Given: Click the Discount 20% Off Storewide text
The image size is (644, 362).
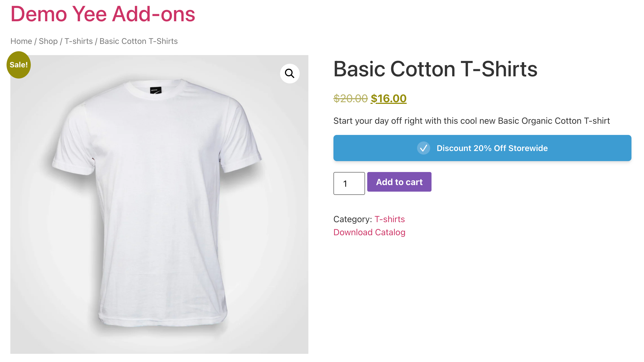Looking at the screenshot, I should pos(492,148).
